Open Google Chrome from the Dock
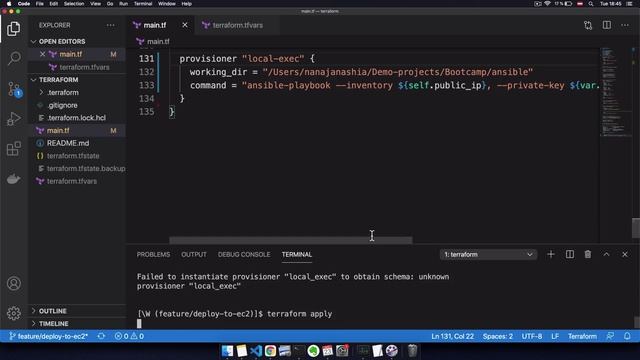 (x=270, y=351)
